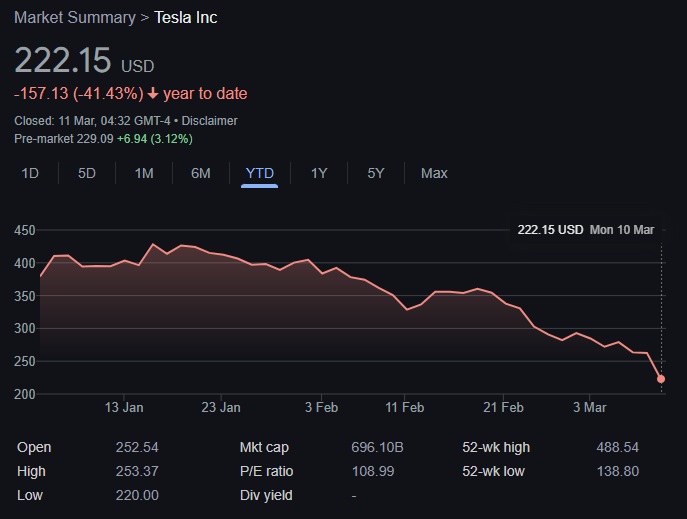
Task: Click the Mkt cap value 696.10B
Action: point(377,447)
